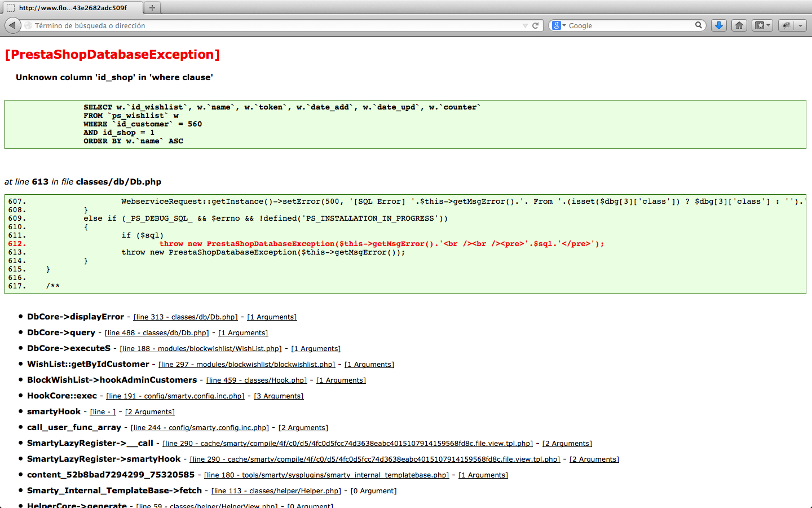Click the magnifier in the Google search box
Viewport: 812px width, 508px height.
[699, 25]
